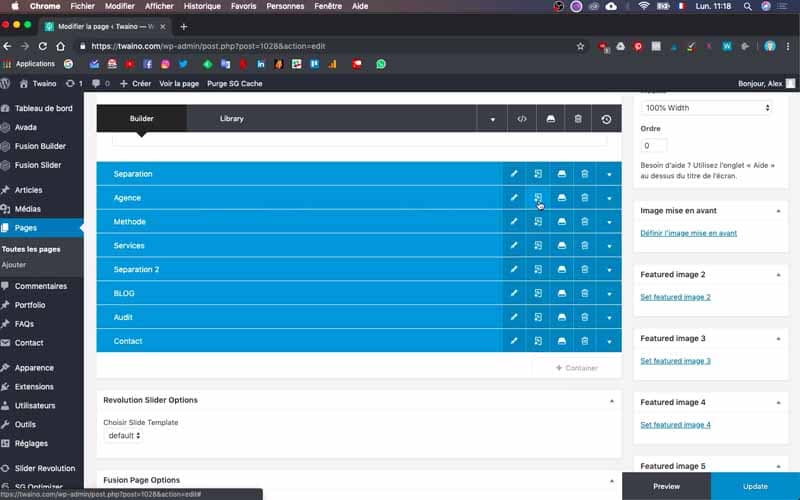The width and height of the screenshot is (800, 500).
Task: Open the Choisir Slide Template default select
Action: click(x=124, y=436)
